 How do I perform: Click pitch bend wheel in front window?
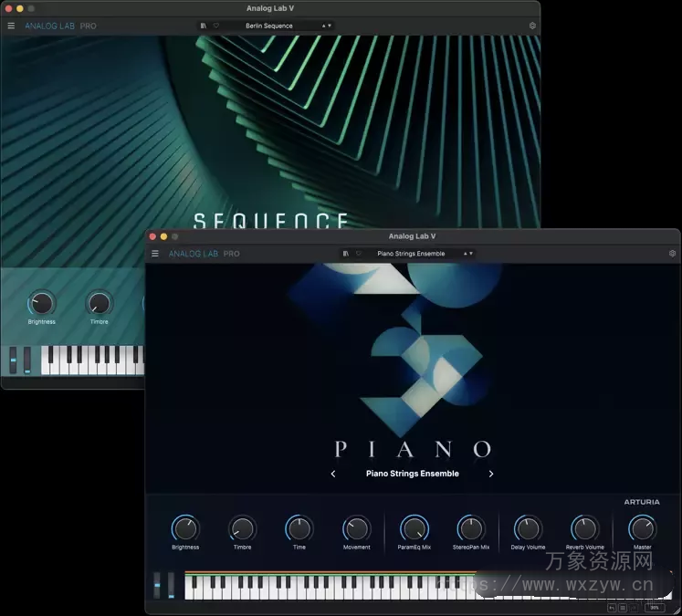[157, 586]
